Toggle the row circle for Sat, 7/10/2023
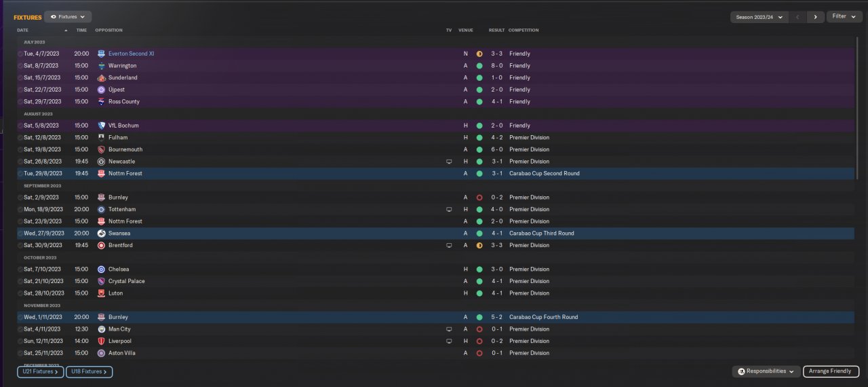This screenshot has width=868, height=387. 20,270
